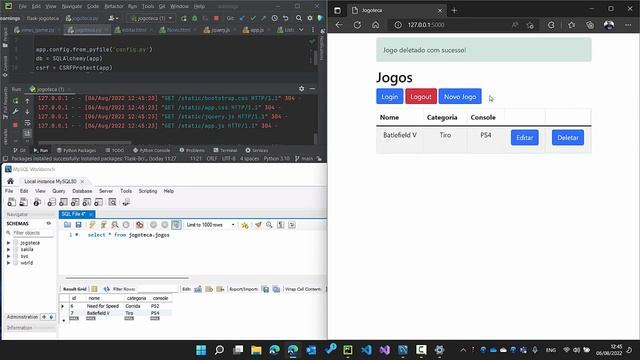Click Windows Start button on taskbar
Image resolution: width=640 pixels, height=360 pixels.
201,350
